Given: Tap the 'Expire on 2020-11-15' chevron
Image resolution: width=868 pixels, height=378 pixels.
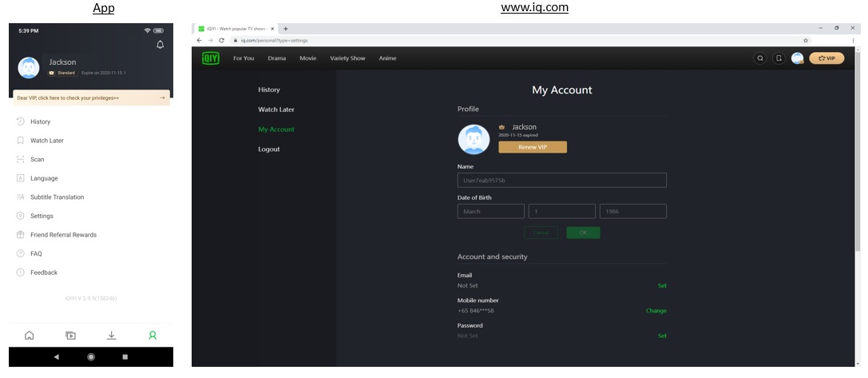Looking at the screenshot, I should (125, 73).
